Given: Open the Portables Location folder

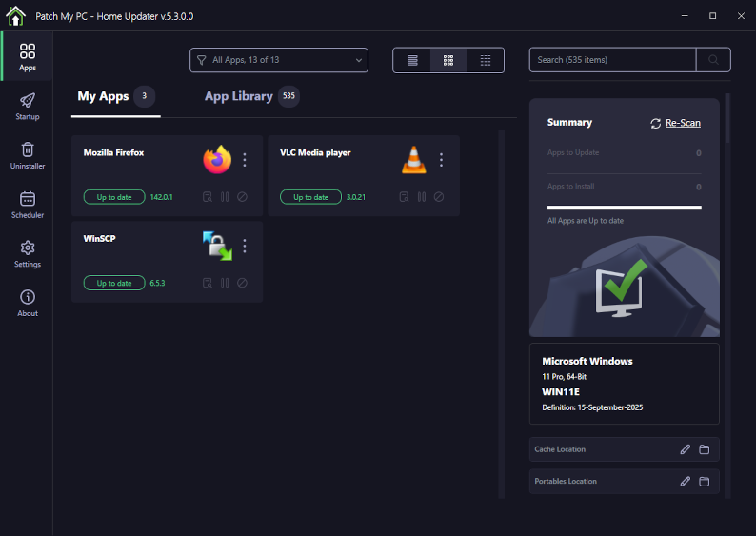Looking at the screenshot, I should coord(704,482).
